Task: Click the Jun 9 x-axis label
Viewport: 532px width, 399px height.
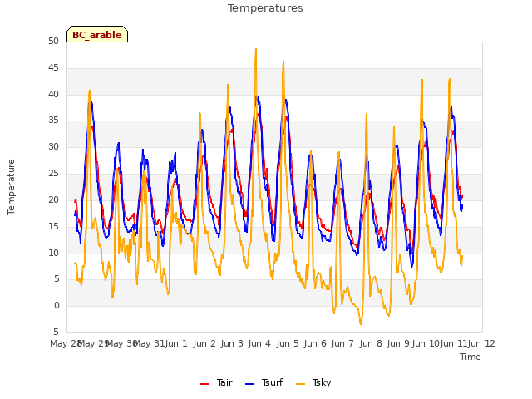Action: [398, 343]
